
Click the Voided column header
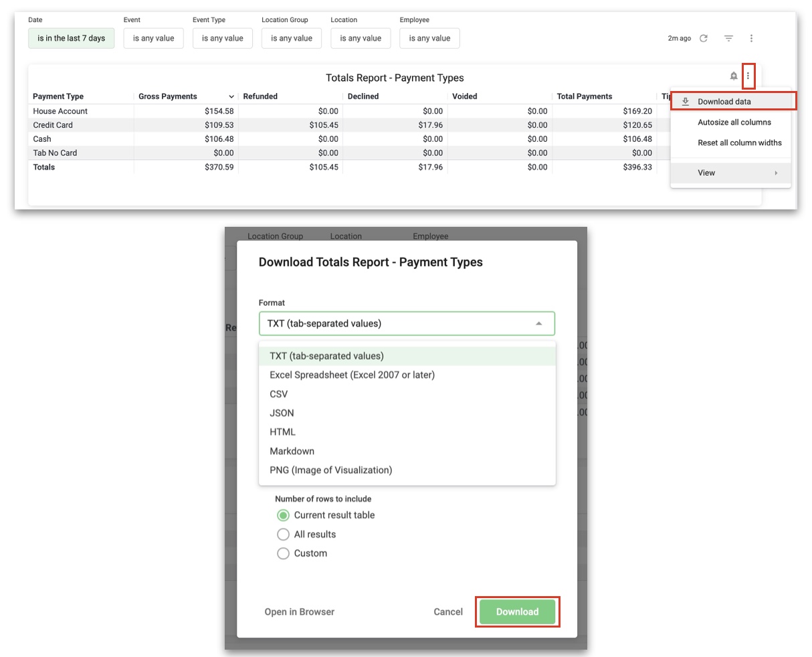tap(465, 96)
